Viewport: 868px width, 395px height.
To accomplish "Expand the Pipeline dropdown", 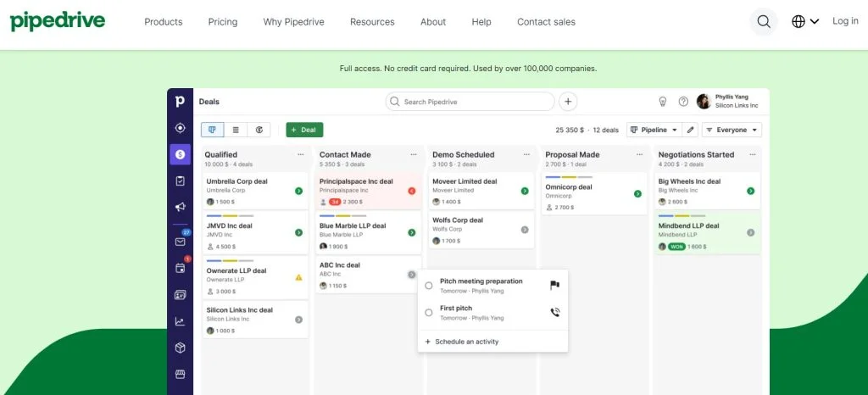I will pos(654,130).
